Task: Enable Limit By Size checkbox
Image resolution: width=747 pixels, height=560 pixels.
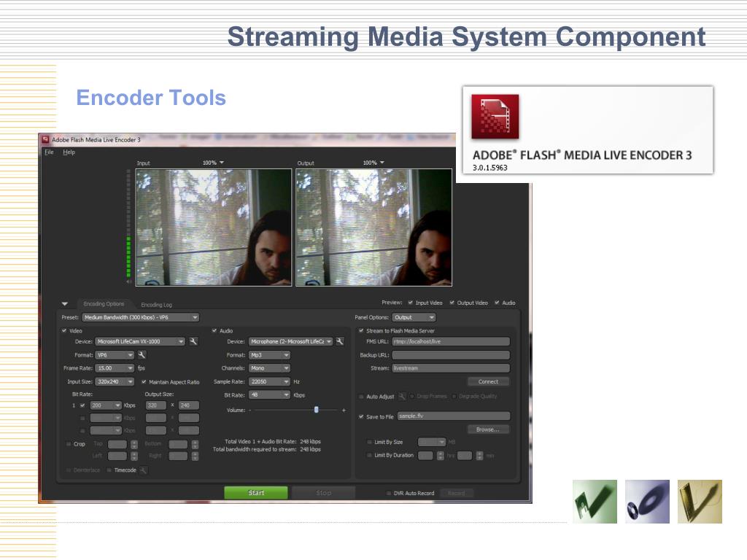Action: pos(369,442)
